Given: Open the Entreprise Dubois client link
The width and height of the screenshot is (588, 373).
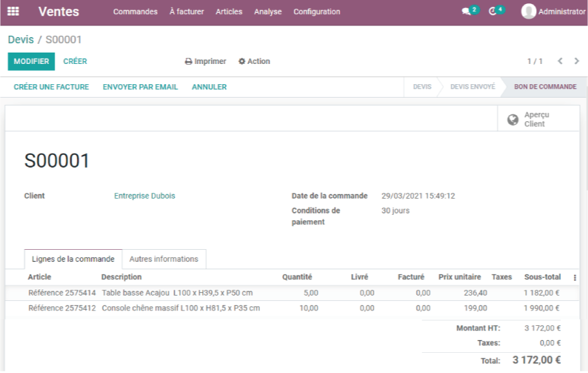Looking at the screenshot, I should coord(144,196).
